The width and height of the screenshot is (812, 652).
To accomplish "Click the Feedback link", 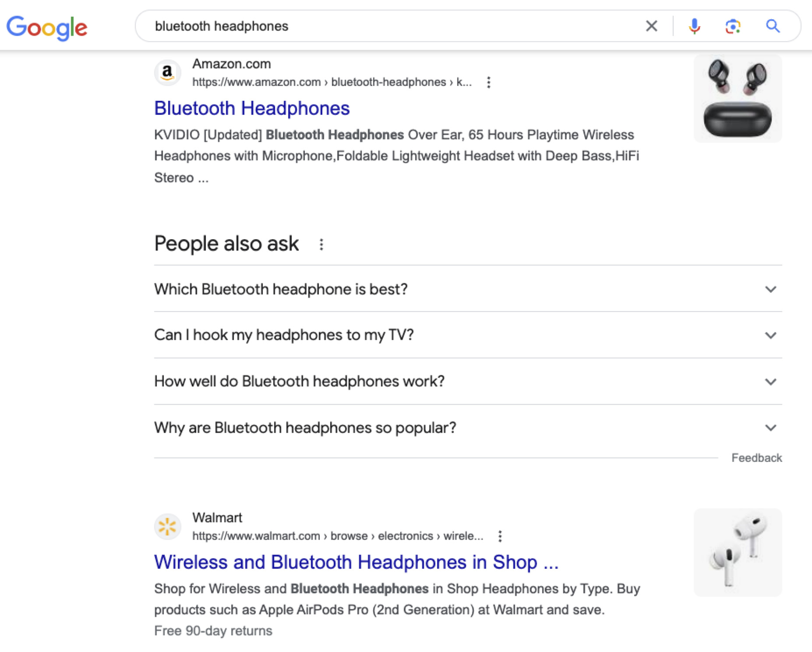I will (756, 457).
